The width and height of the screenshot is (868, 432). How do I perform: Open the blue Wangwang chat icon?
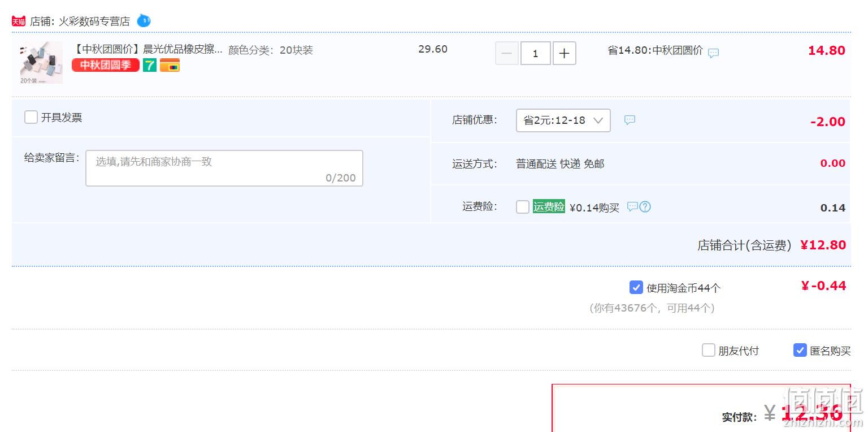(x=144, y=21)
